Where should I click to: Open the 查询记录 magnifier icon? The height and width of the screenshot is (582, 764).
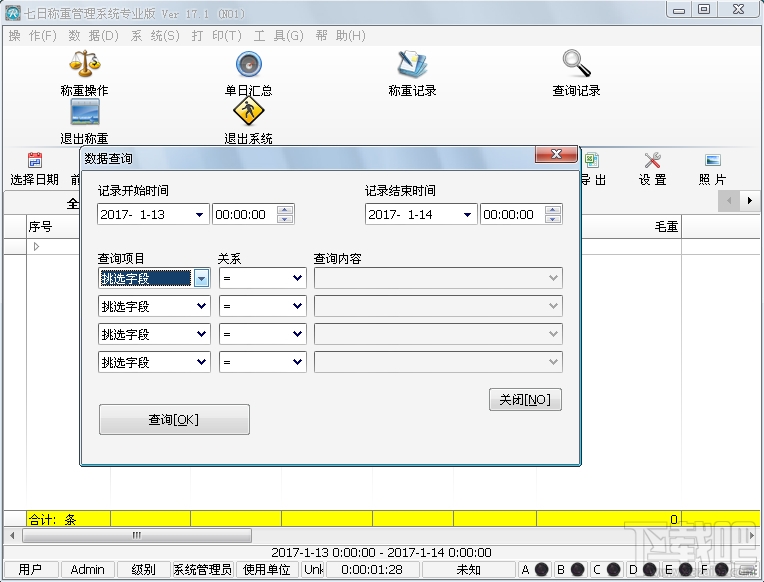point(576,63)
